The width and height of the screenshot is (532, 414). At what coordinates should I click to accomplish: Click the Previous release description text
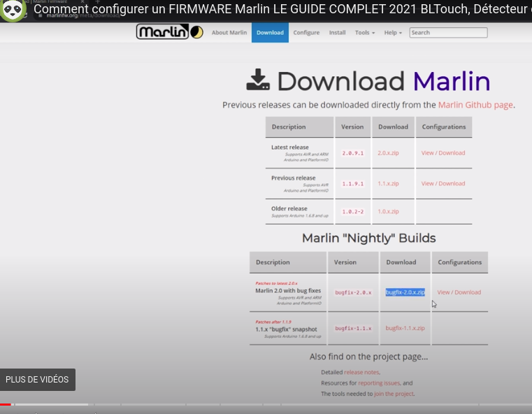tap(294, 178)
